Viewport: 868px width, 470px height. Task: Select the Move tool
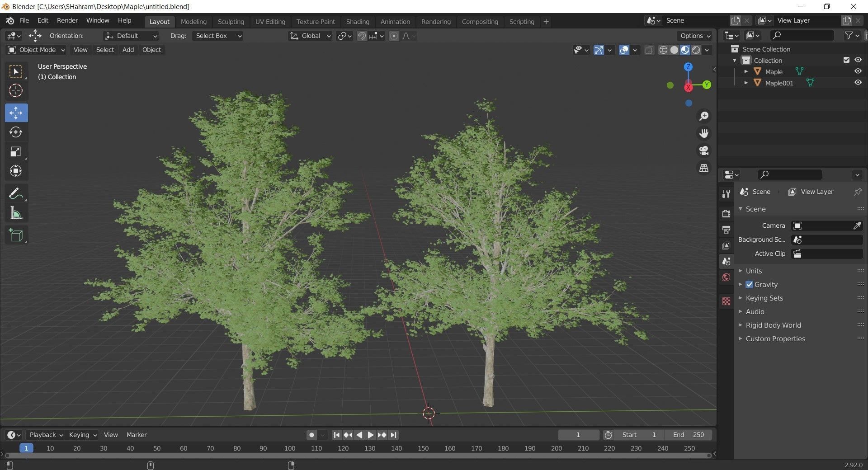pos(16,113)
